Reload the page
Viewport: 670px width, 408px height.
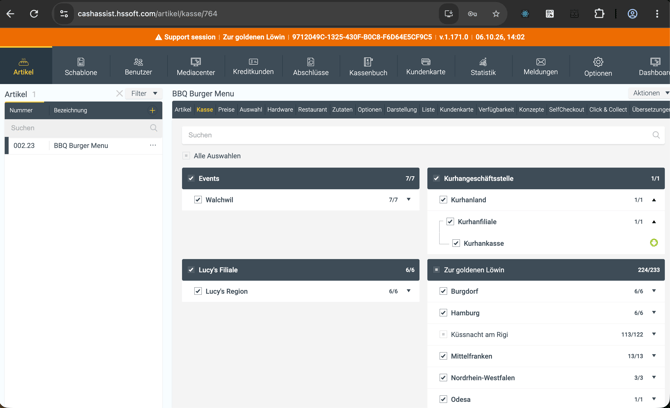tap(34, 14)
